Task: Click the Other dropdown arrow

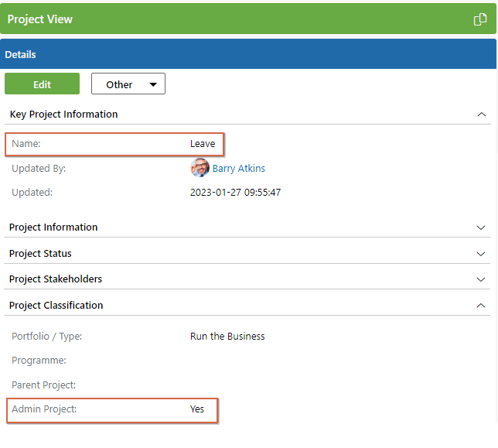Action: pos(153,84)
